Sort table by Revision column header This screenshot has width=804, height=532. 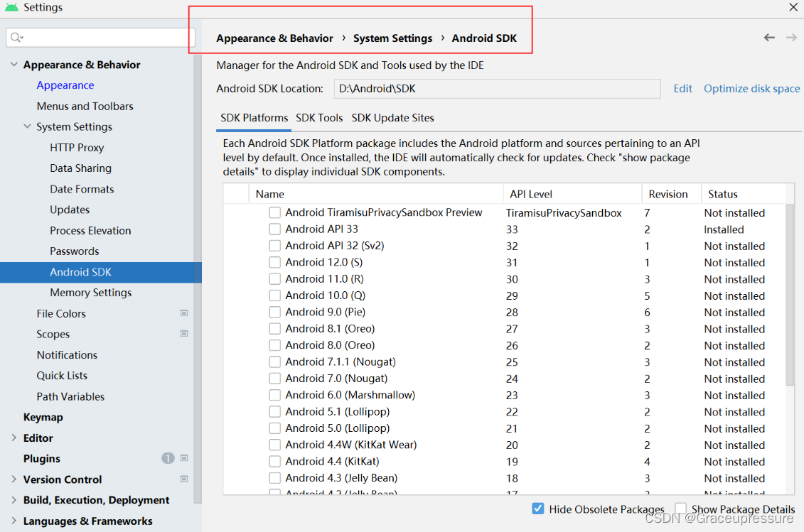coord(672,194)
